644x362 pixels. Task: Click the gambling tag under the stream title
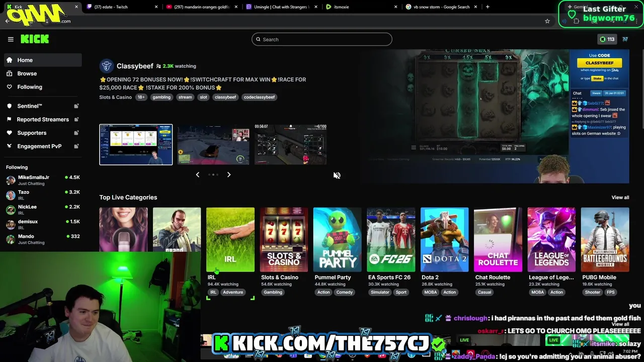pyautogui.click(x=162, y=97)
